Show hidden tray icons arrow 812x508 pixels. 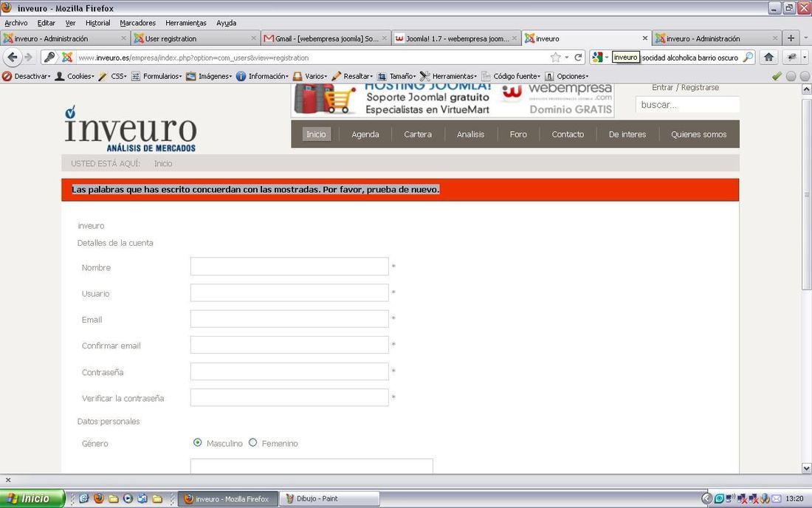point(707,498)
